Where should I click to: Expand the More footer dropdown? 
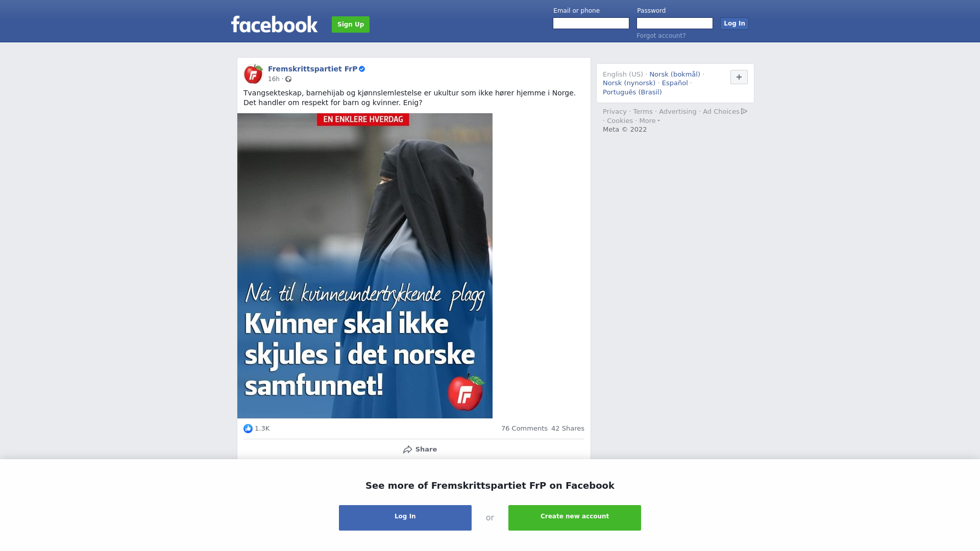point(649,121)
